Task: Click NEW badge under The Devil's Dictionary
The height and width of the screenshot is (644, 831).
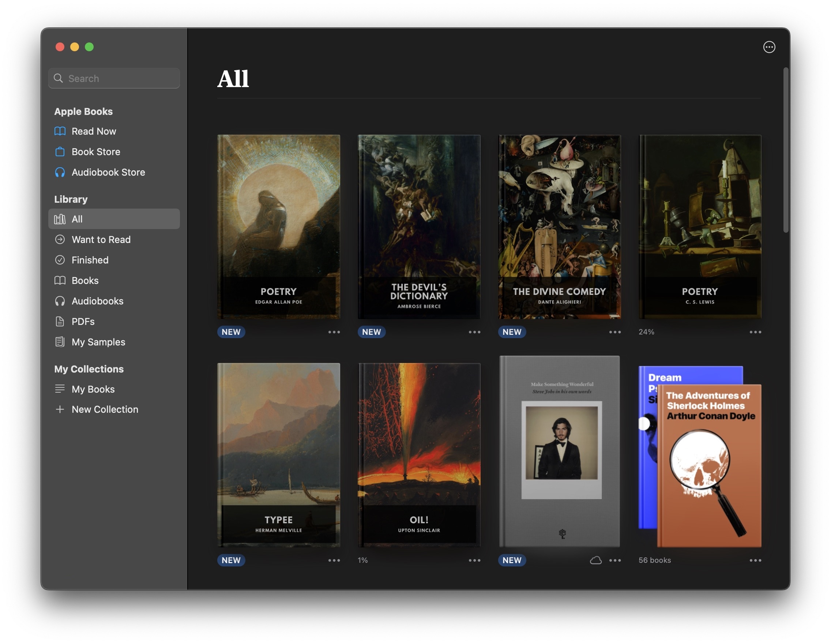Action: point(371,332)
